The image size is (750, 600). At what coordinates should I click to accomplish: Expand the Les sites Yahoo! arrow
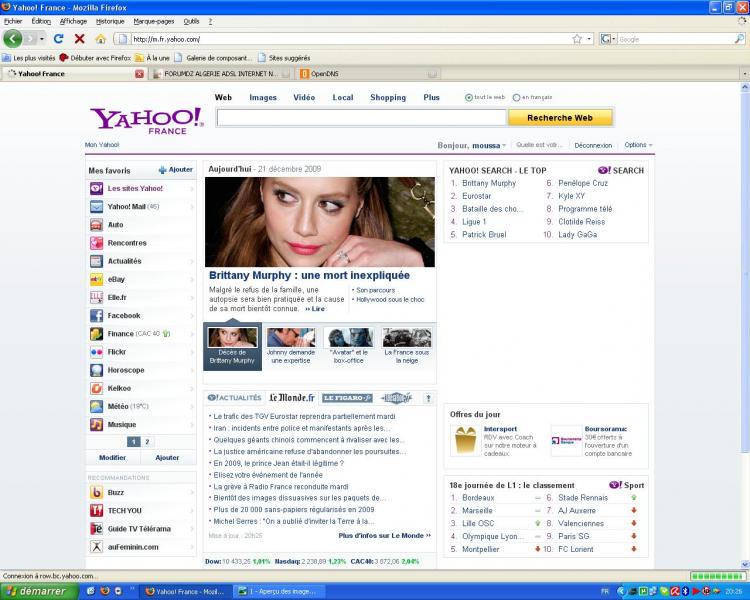[x=192, y=189]
